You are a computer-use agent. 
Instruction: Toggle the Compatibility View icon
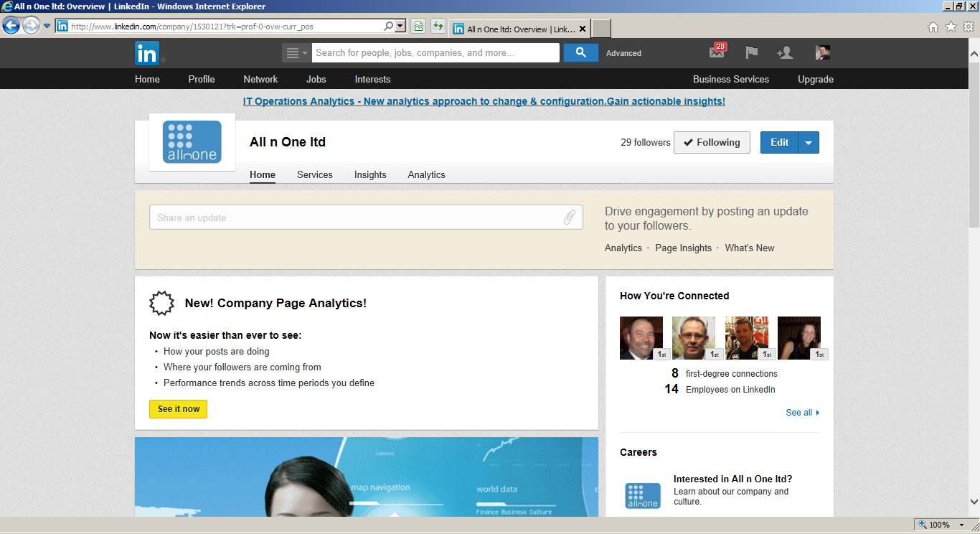[418, 27]
